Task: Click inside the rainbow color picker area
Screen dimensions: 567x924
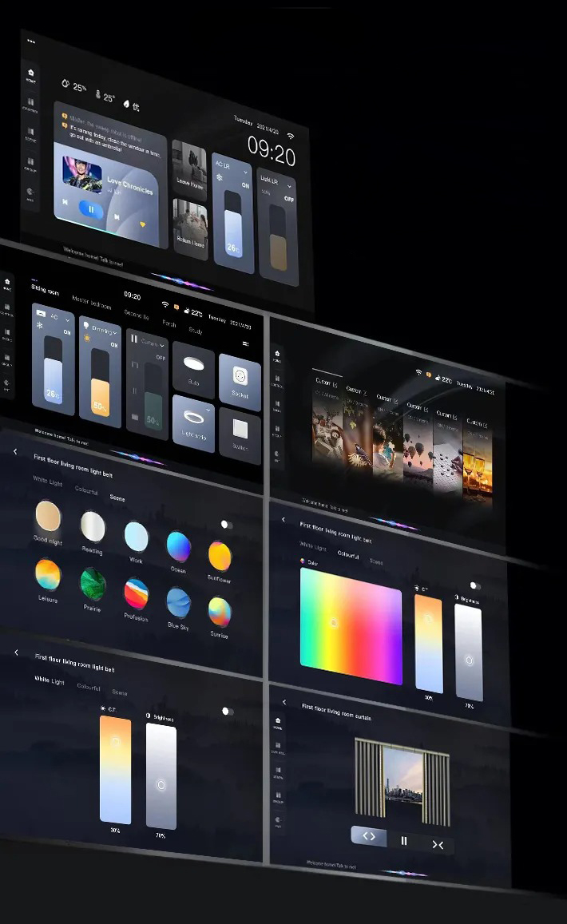Action: pos(351,626)
